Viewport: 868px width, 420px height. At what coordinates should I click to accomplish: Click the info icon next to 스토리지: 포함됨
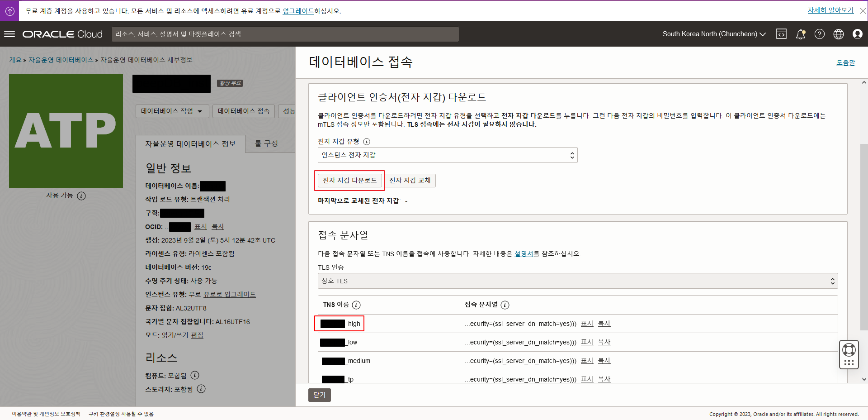tap(201, 389)
